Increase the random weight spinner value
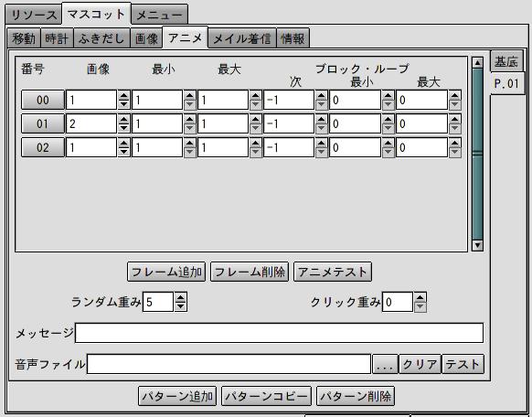The width and height of the screenshot is (532, 417). [181, 297]
